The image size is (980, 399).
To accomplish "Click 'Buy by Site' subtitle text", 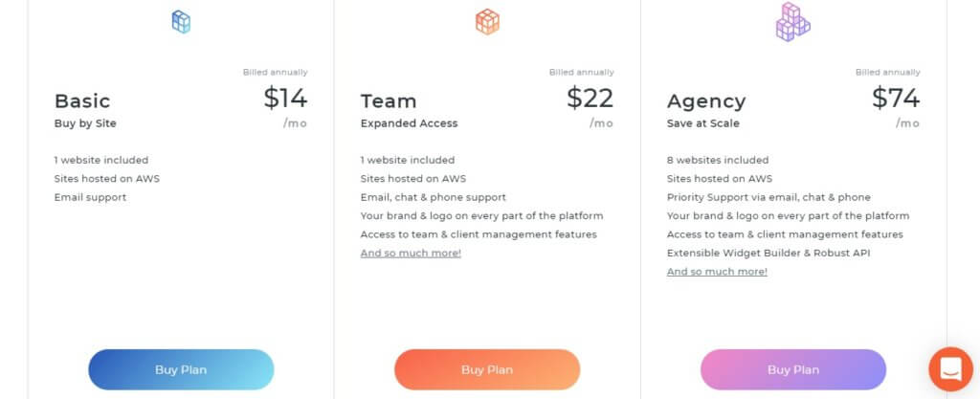I will [85, 123].
